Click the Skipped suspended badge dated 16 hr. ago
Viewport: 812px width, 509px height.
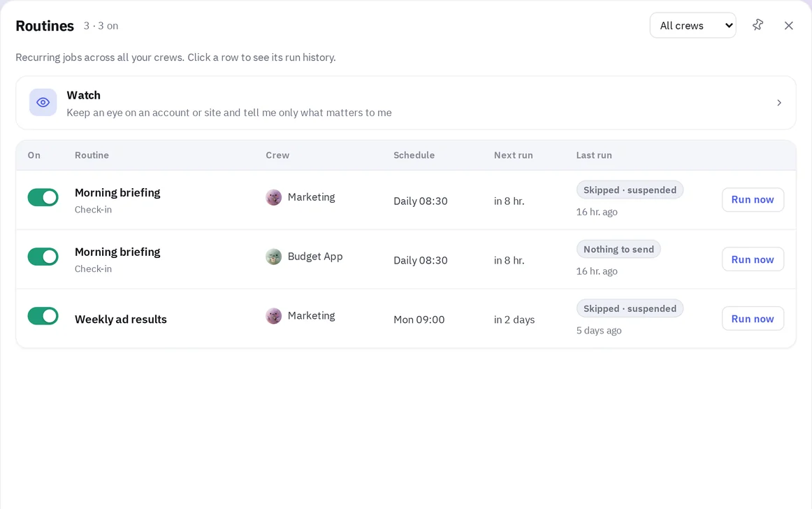[630, 190]
